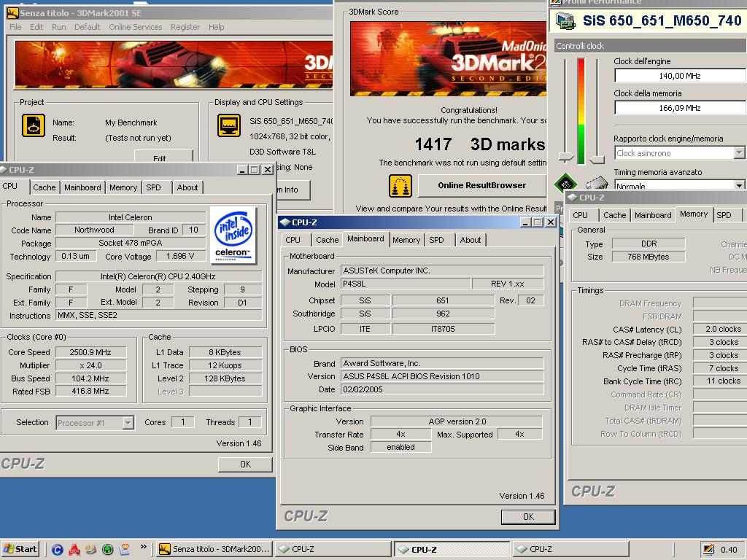
Task: Click Online ResultBrowser button
Action: coord(481,186)
